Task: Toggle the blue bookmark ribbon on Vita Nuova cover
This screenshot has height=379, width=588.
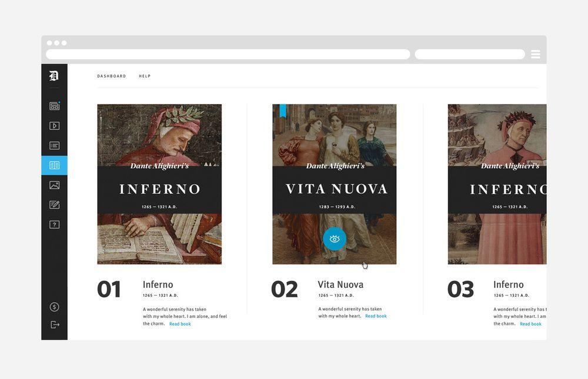Action: coord(283,110)
